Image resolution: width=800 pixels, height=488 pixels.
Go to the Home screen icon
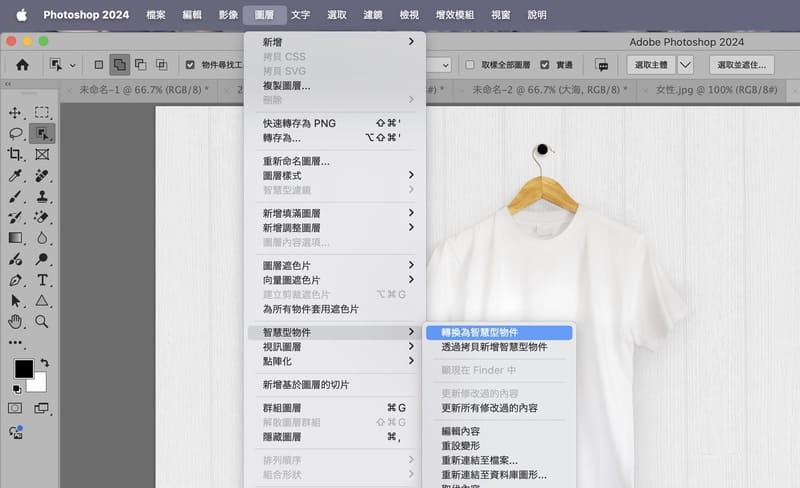(x=22, y=65)
